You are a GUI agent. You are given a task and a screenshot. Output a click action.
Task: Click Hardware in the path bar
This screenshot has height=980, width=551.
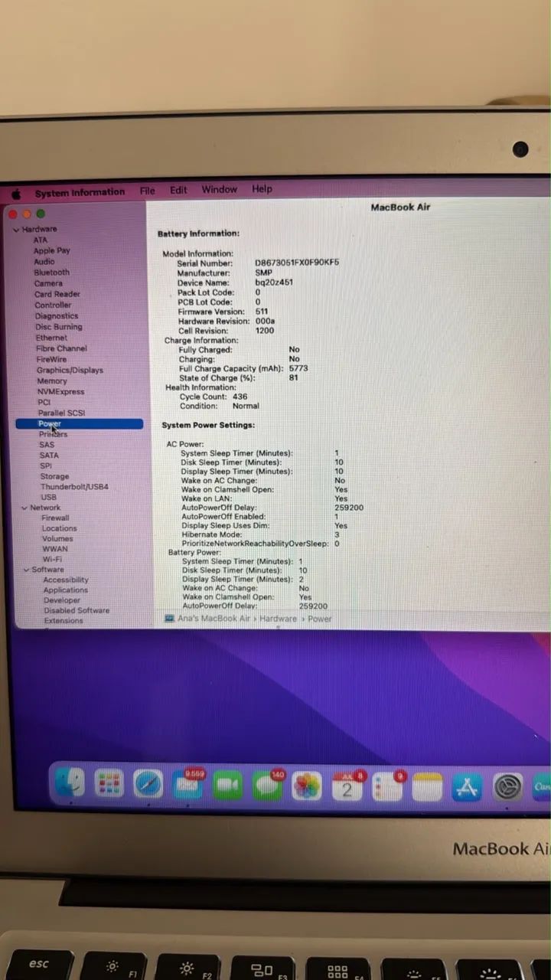tap(279, 619)
